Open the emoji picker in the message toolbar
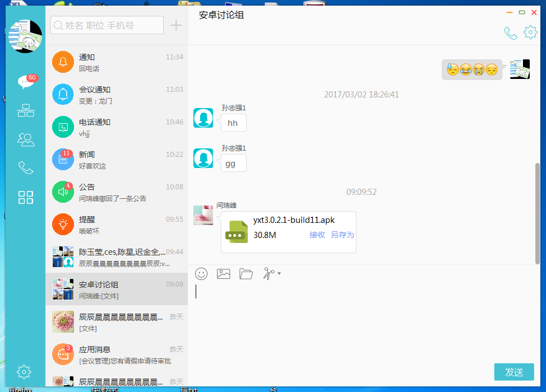Viewport: 546px width, 392px height. click(201, 274)
